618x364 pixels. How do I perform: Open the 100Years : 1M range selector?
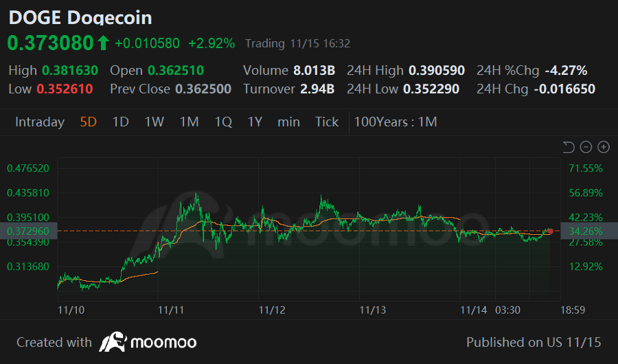(396, 122)
